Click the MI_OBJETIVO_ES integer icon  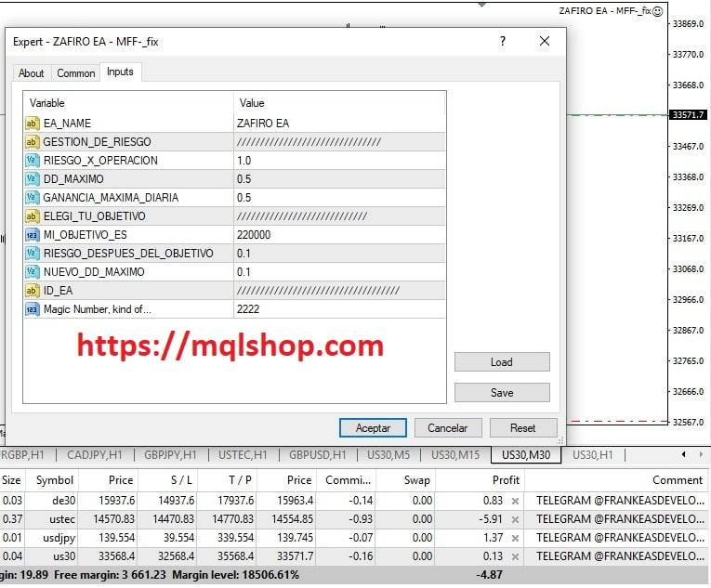pyautogui.click(x=32, y=234)
